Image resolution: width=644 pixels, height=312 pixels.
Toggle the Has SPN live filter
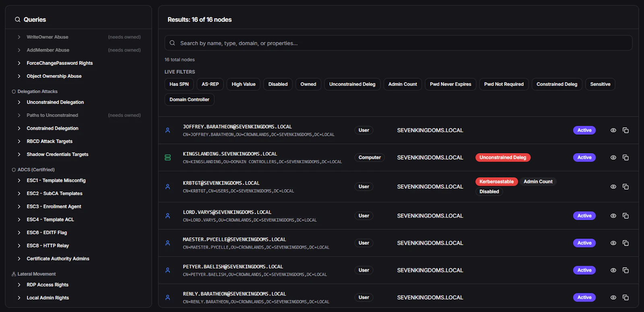[179, 84]
